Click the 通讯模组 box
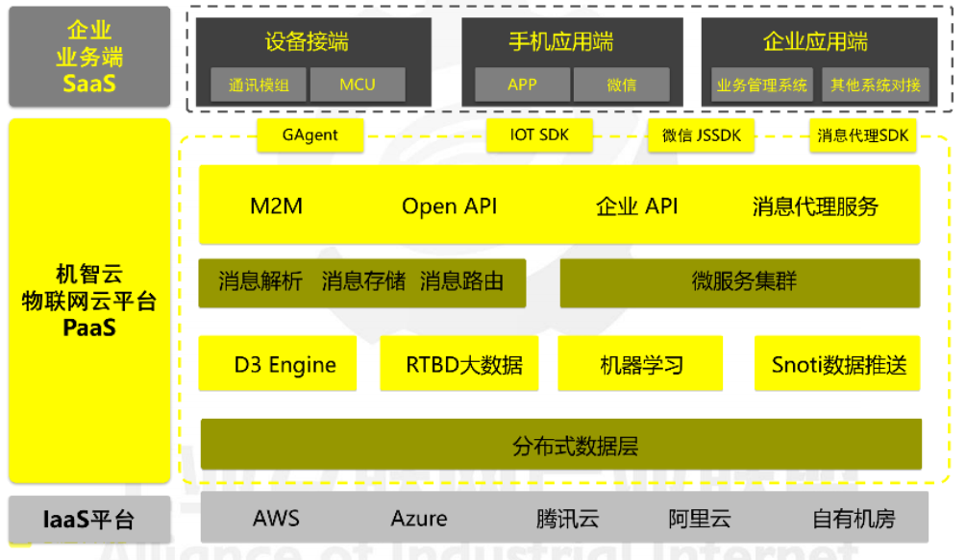The height and width of the screenshot is (560, 966). (259, 85)
